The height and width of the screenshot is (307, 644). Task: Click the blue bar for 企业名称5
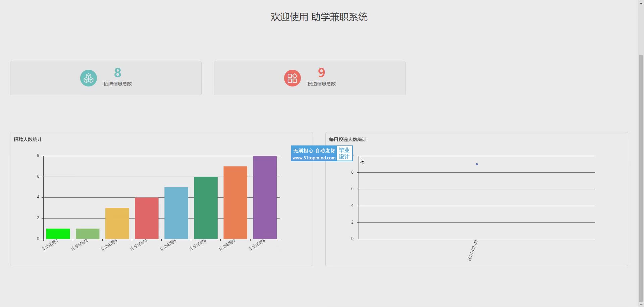click(176, 213)
